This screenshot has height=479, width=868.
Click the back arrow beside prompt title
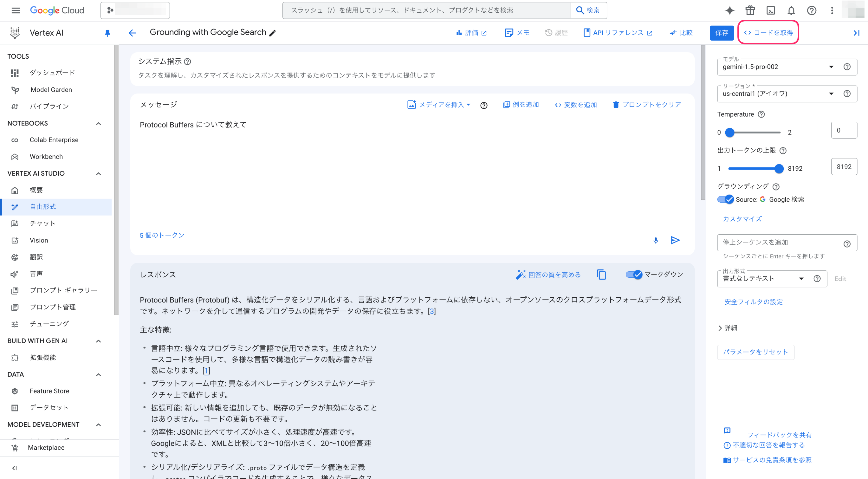[x=132, y=33]
